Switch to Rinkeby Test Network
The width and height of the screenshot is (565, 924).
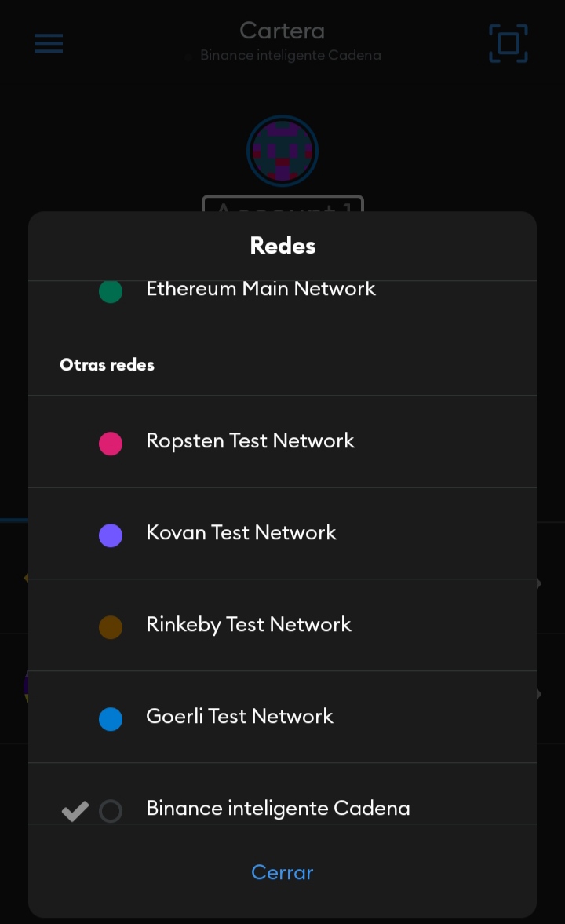(282, 625)
